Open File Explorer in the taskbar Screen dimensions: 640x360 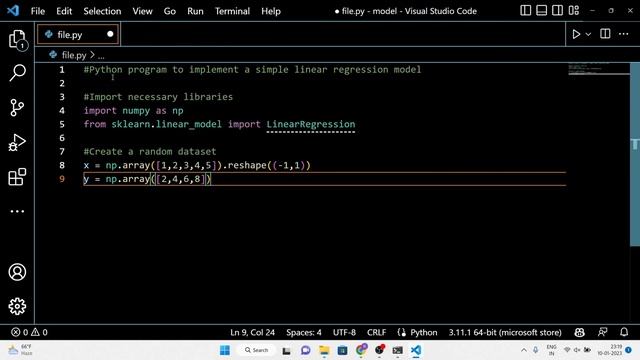pos(324,350)
